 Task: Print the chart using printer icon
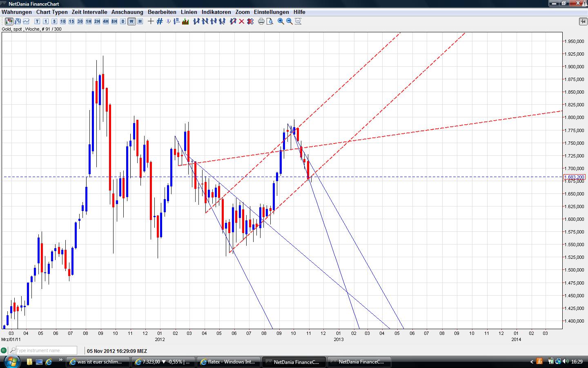(261, 21)
